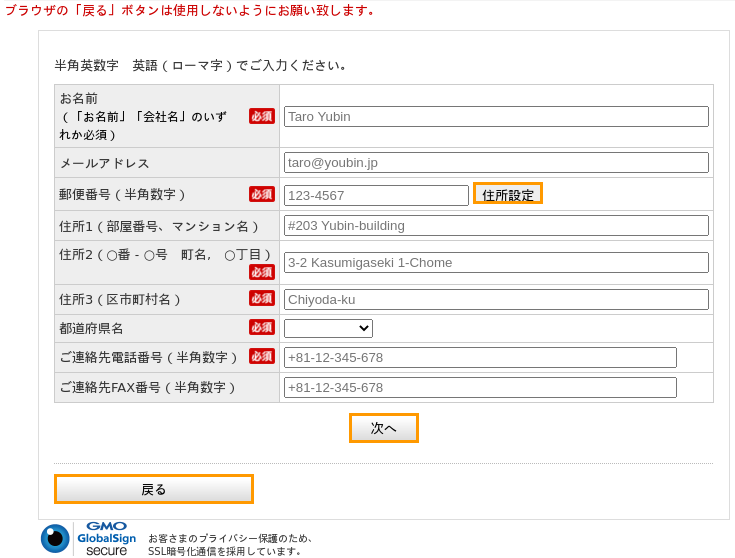Click the 住所1 room and building field
The height and width of the screenshot is (558, 735).
click(496, 225)
